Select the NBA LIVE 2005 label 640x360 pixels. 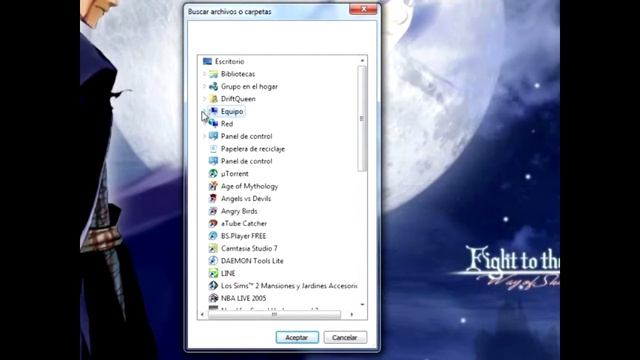click(x=243, y=298)
